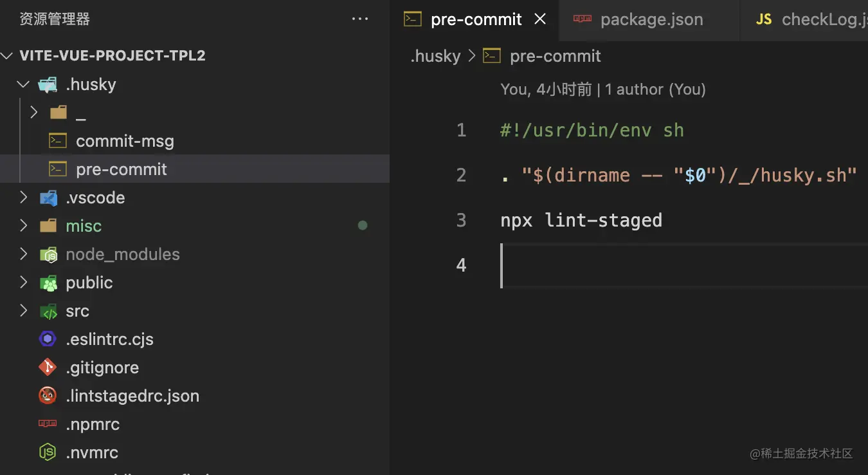Click the .lintstagedrc.json file icon

click(x=48, y=396)
